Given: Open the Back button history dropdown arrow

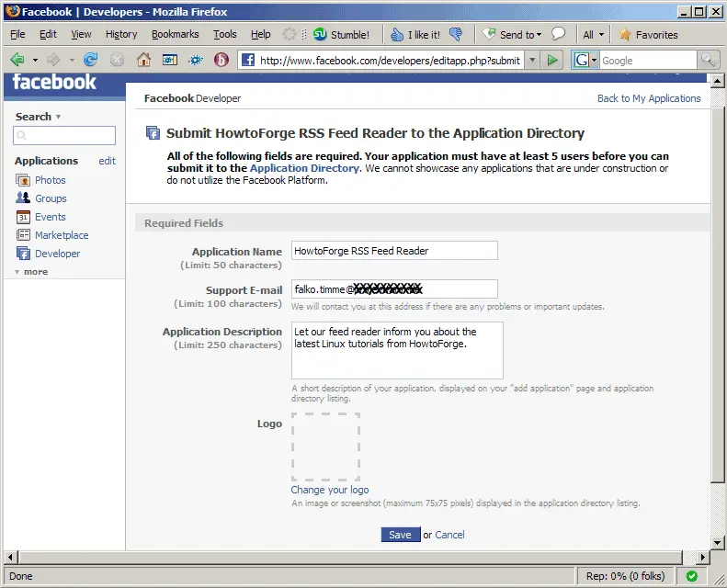Looking at the screenshot, I should [x=35, y=61].
